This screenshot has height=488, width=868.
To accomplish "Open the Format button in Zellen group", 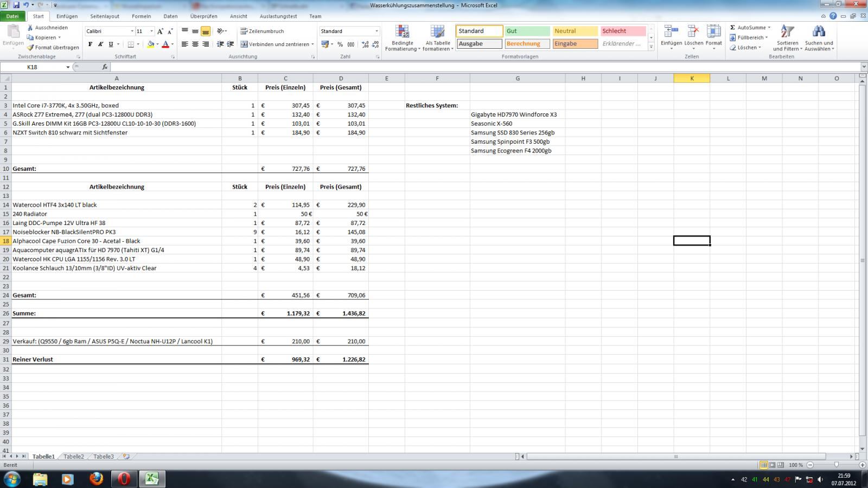I will 713,38.
